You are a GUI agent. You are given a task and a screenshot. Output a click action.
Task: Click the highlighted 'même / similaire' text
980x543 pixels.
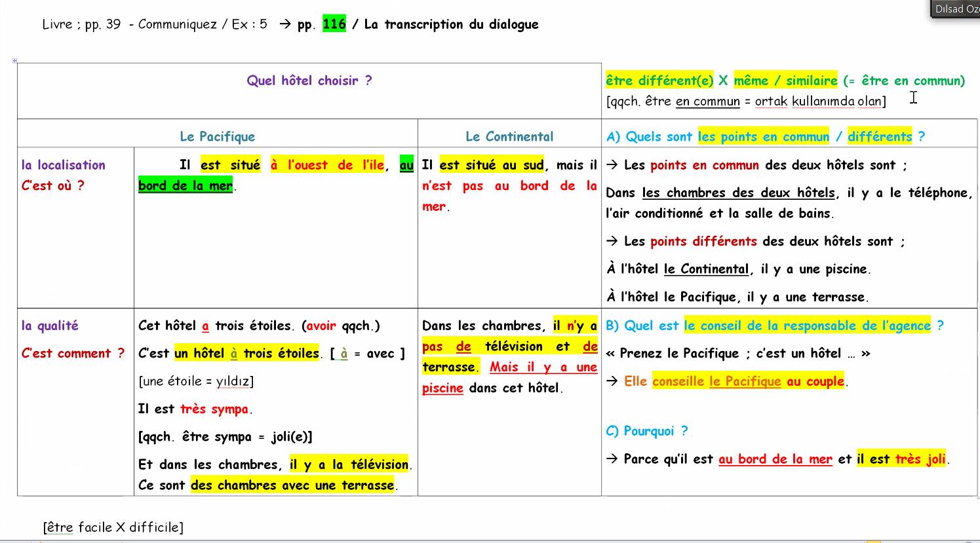pyautogui.click(x=785, y=81)
